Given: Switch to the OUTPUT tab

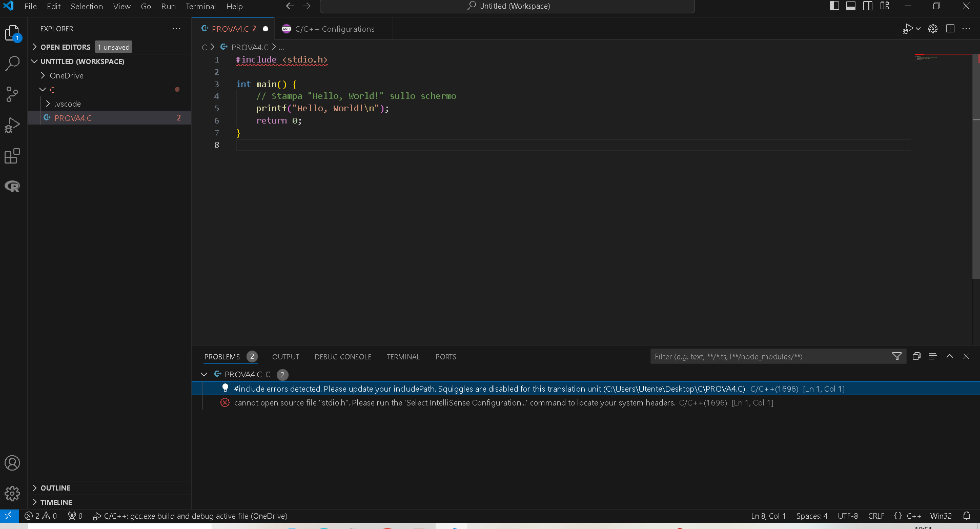Looking at the screenshot, I should [x=285, y=357].
